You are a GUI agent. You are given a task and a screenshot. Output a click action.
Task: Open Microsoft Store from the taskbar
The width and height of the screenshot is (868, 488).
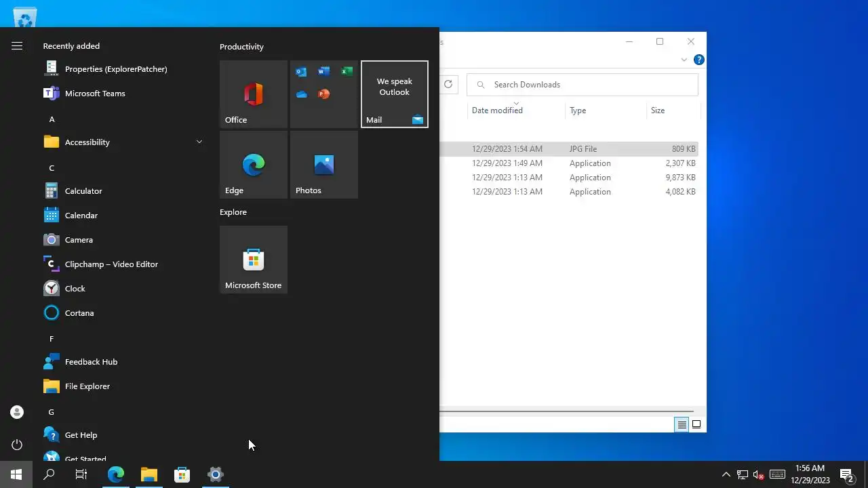[182, 474]
